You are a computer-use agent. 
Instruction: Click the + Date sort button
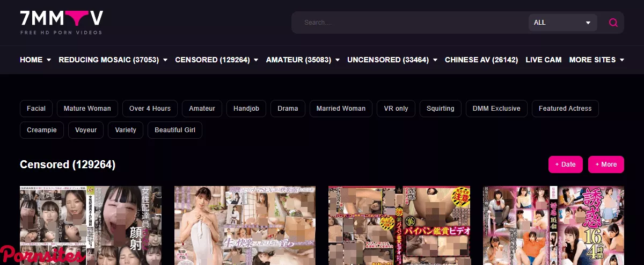pos(565,164)
